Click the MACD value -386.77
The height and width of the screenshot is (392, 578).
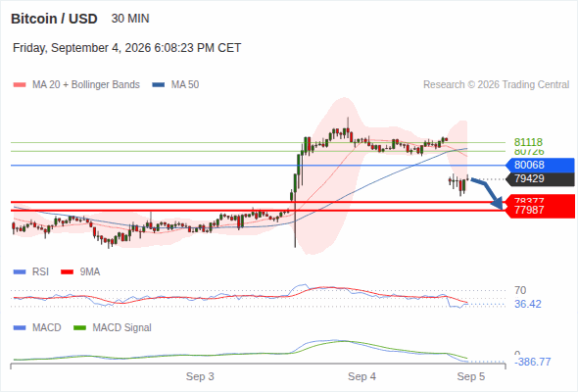[532, 362]
